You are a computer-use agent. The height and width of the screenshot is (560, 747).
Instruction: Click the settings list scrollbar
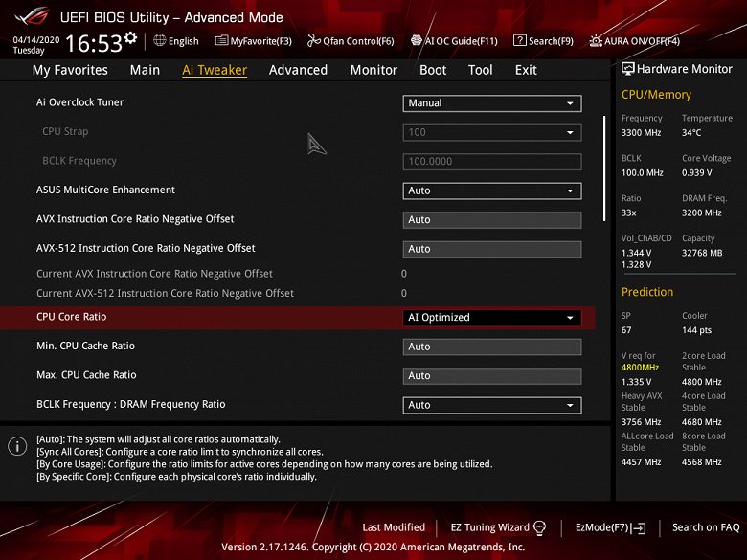(x=604, y=168)
